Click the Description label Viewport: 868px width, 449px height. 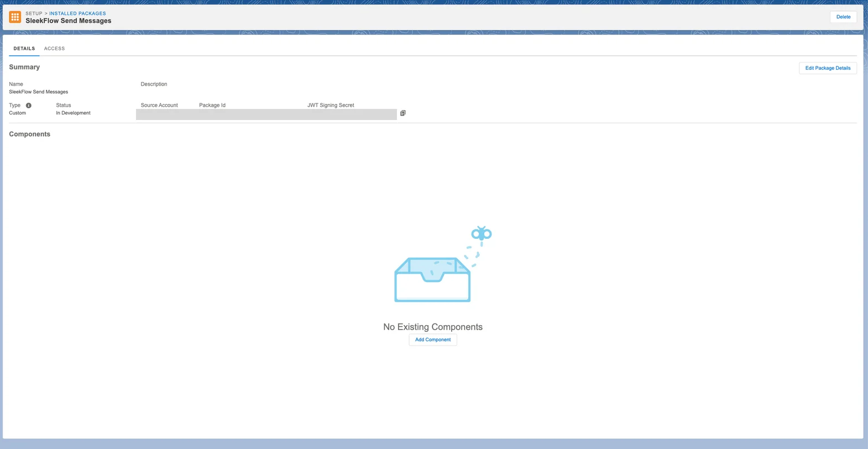tap(154, 84)
